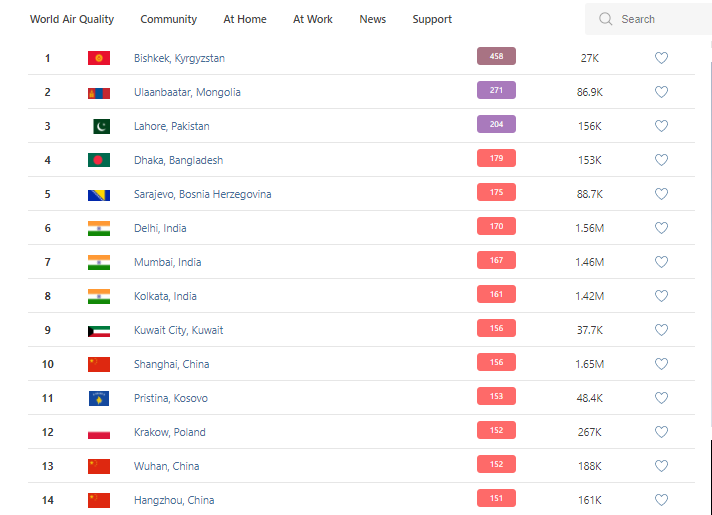Image resolution: width=712 pixels, height=515 pixels.
Task: Open the World Air Quality menu
Action: point(72,19)
